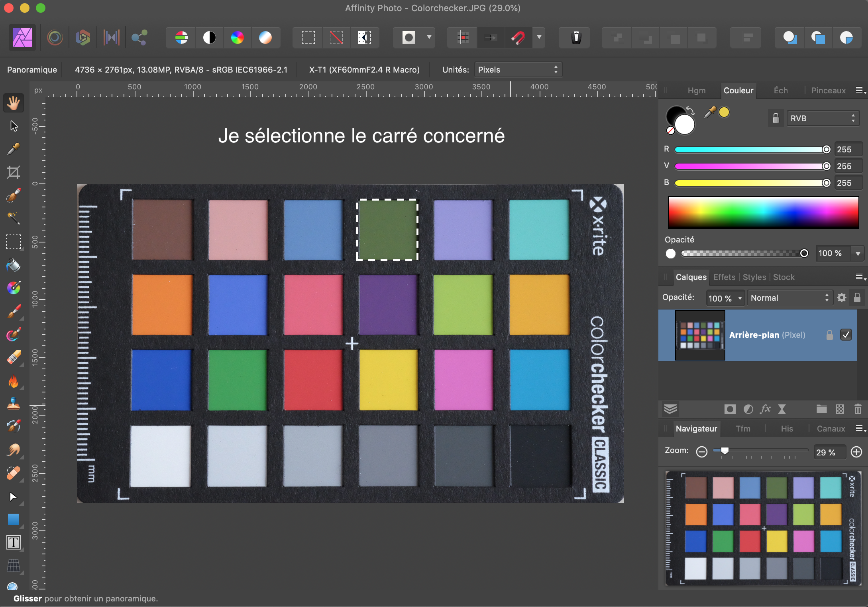Toggle the color panel lock icon
Image resolution: width=868 pixels, height=607 pixels.
[x=776, y=118]
